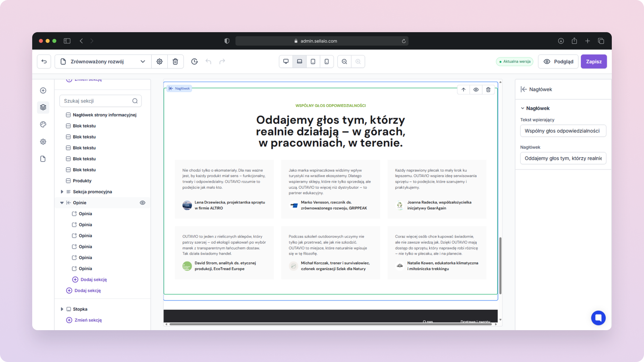
Task: Open a new Safari tab with plus
Action: point(588,41)
